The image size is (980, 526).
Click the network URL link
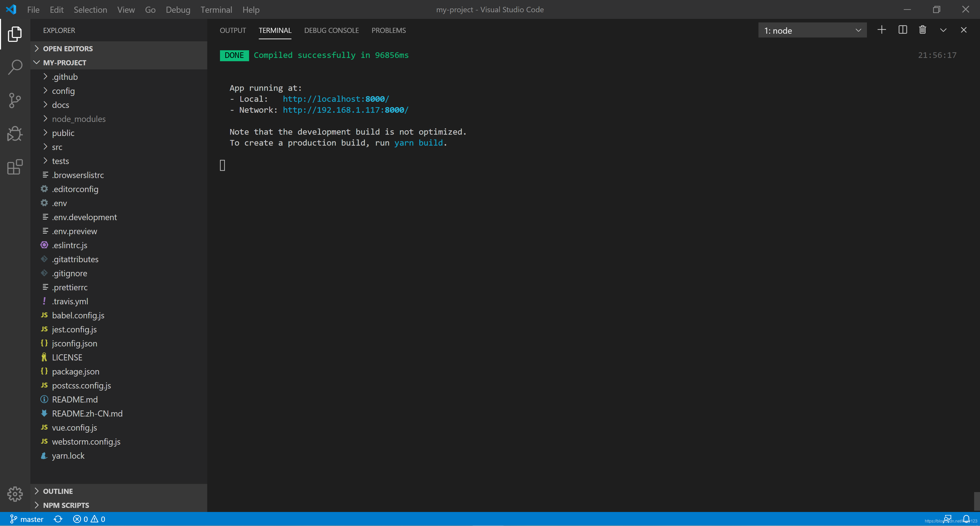point(346,109)
